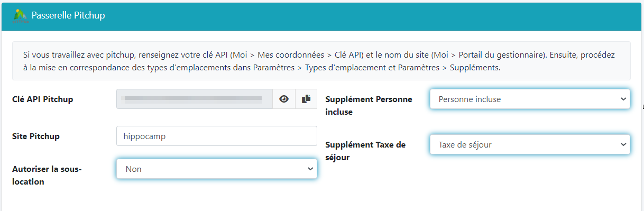
Task: Click the Site Pitchup field containing hippocamp
Action: point(217,136)
